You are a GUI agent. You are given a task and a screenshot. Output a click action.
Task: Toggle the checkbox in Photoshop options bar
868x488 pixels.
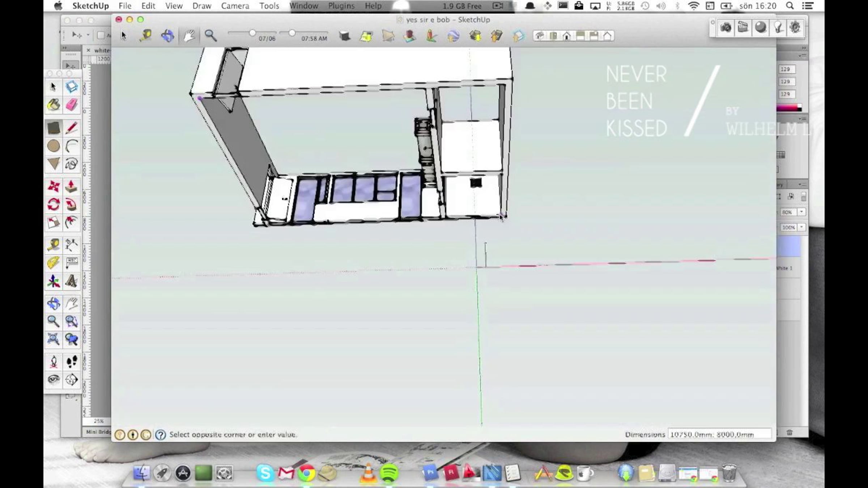pyautogui.click(x=101, y=35)
